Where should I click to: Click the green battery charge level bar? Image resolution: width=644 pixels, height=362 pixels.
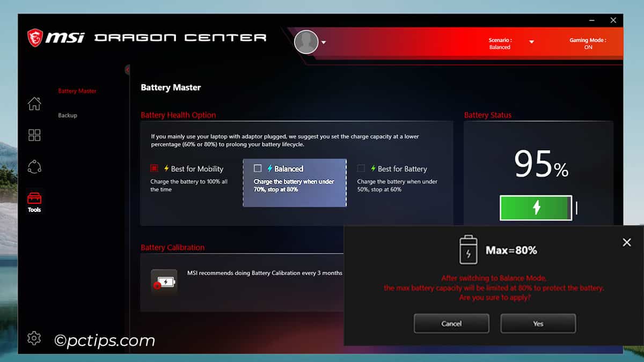click(535, 208)
